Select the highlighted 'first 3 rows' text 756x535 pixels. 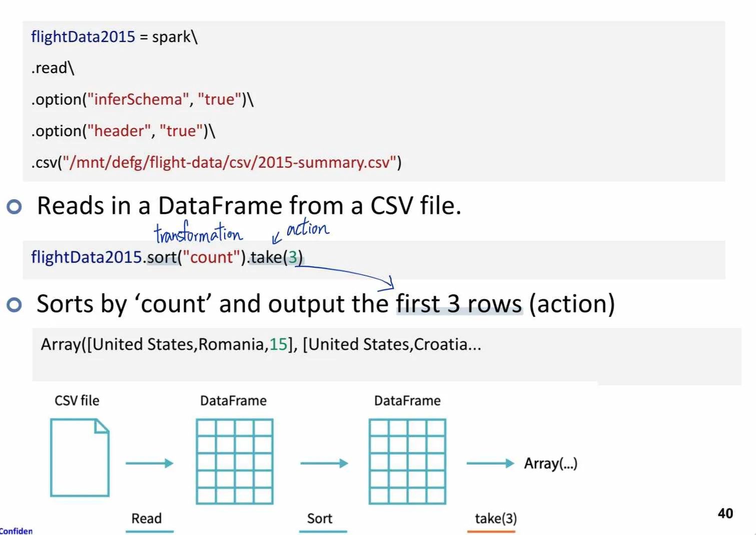click(458, 303)
